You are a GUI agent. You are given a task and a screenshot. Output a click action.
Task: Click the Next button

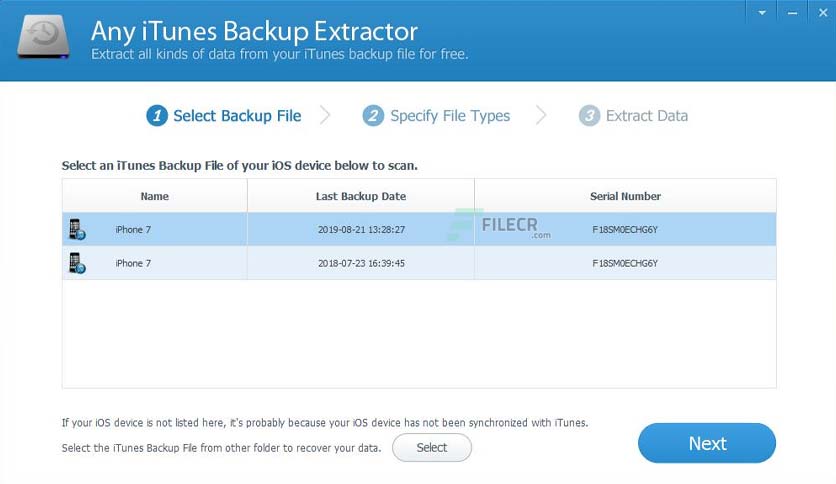707,443
